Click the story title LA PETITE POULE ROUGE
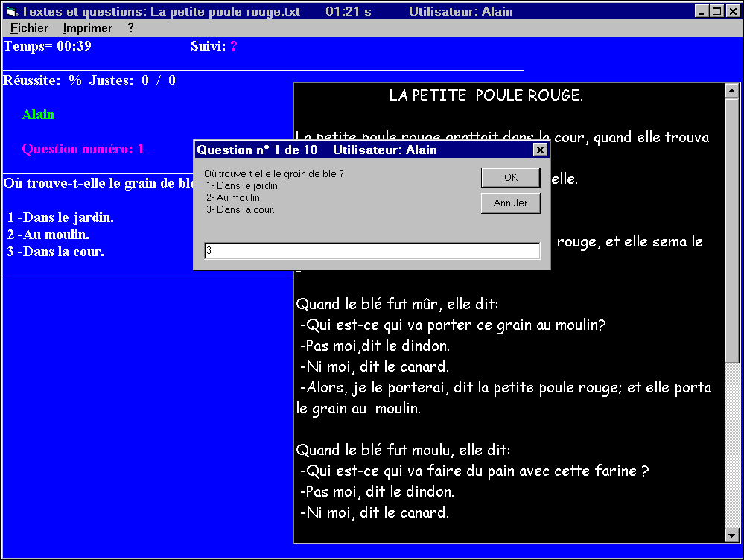The height and width of the screenshot is (560, 744). pos(486,95)
